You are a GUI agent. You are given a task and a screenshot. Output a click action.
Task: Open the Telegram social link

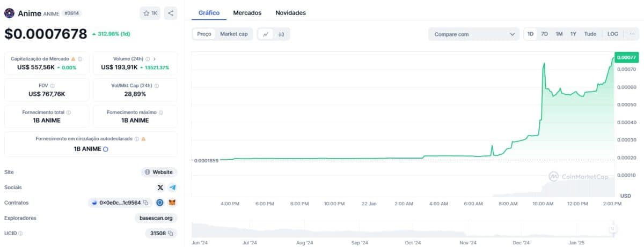coord(172,188)
